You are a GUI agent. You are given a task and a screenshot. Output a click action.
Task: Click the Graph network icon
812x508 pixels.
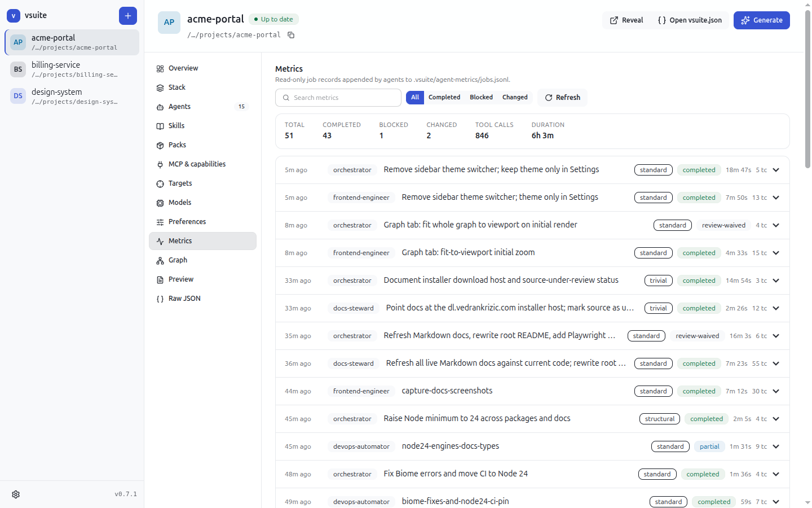(x=160, y=260)
